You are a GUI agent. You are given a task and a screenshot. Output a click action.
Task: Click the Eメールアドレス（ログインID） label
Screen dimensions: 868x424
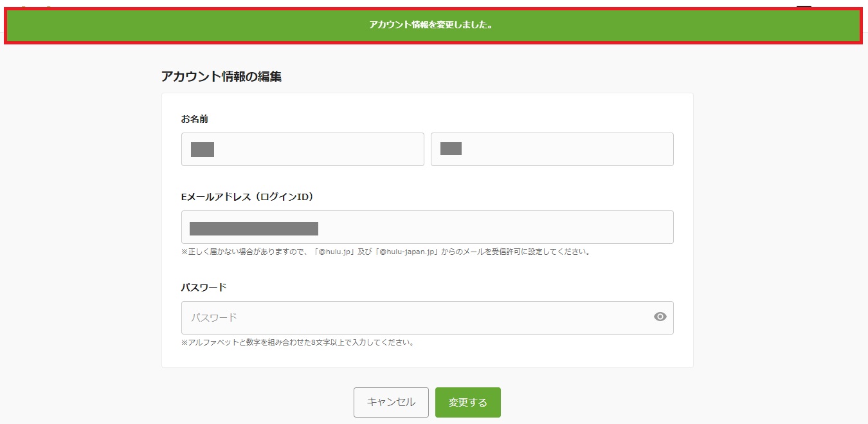click(x=248, y=197)
